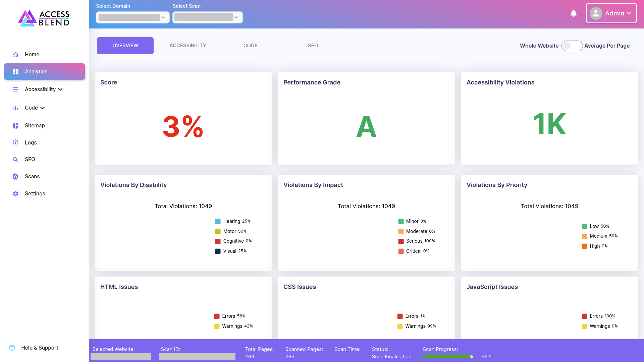Open the Select Scan dropdown
The height and width of the screenshot is (362, 644).
click(207, 17)
